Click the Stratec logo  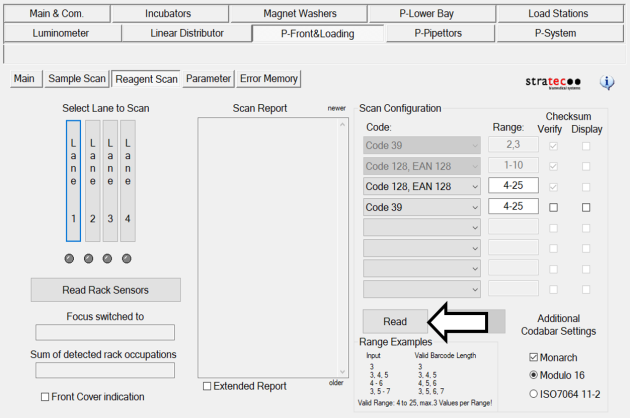(x=552, y=82)
